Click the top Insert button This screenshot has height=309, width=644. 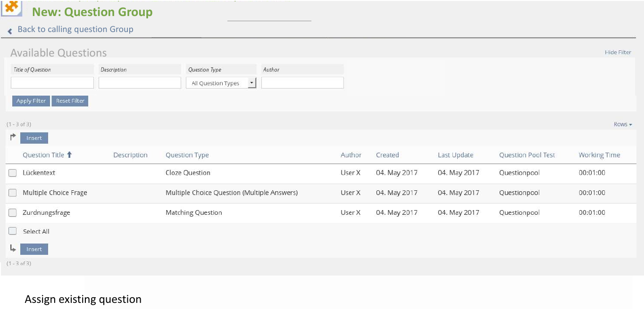34,138
